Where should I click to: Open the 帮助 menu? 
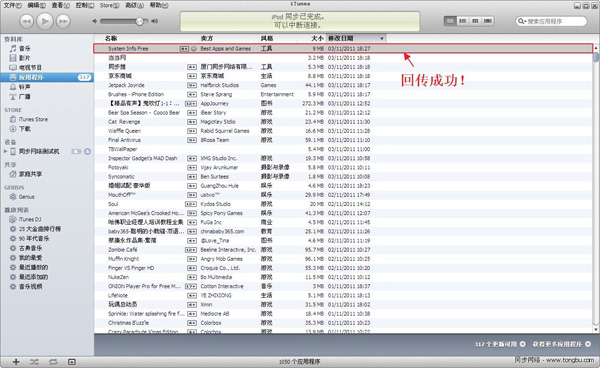click(158, 5)
